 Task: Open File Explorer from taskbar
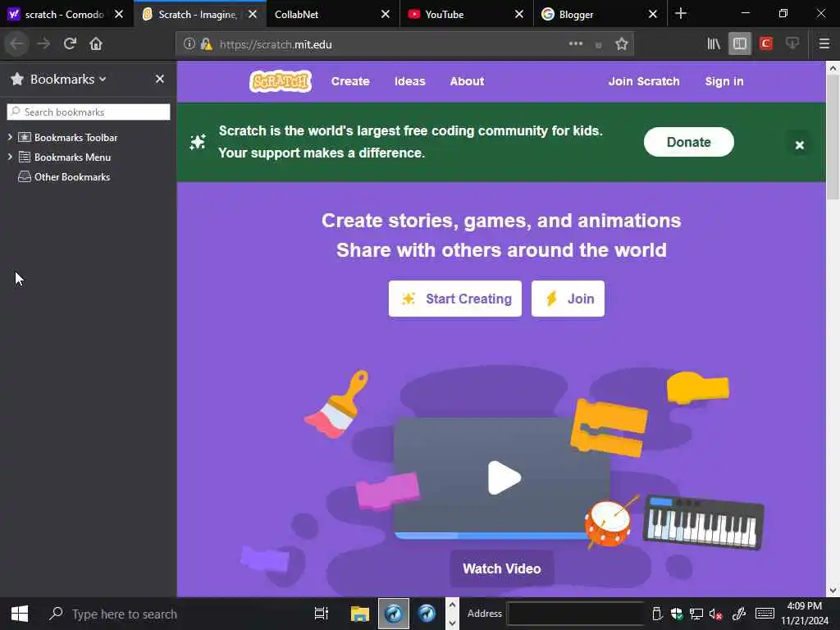tap(360, 614)
